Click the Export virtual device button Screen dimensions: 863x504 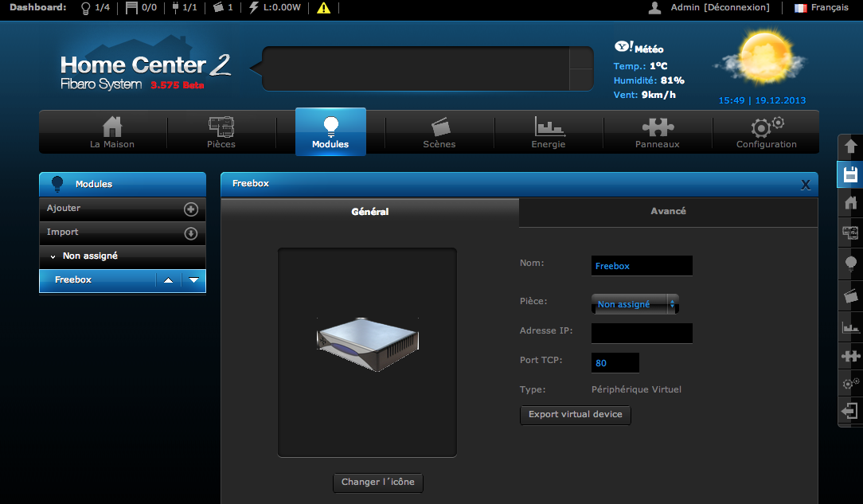point(575,415)
